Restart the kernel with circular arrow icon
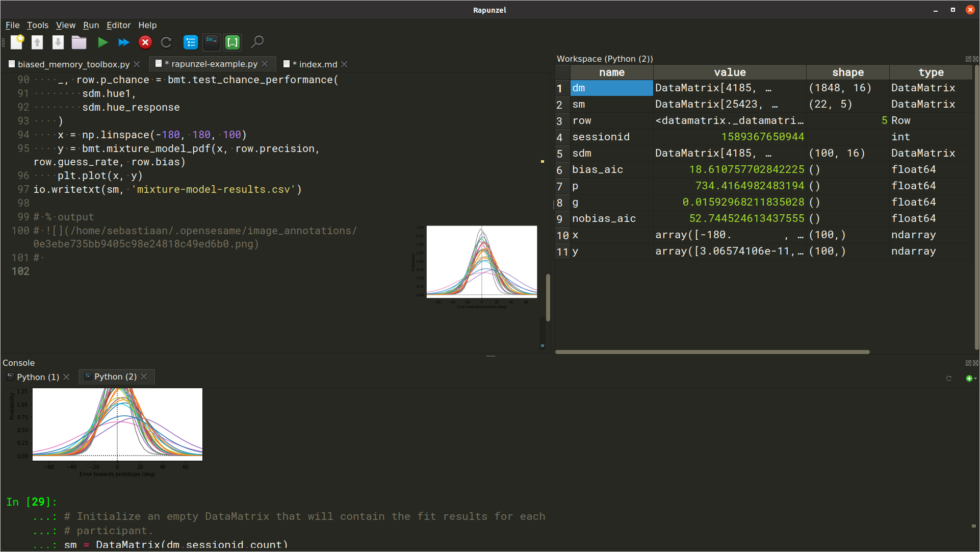 [x=166, y=42]
